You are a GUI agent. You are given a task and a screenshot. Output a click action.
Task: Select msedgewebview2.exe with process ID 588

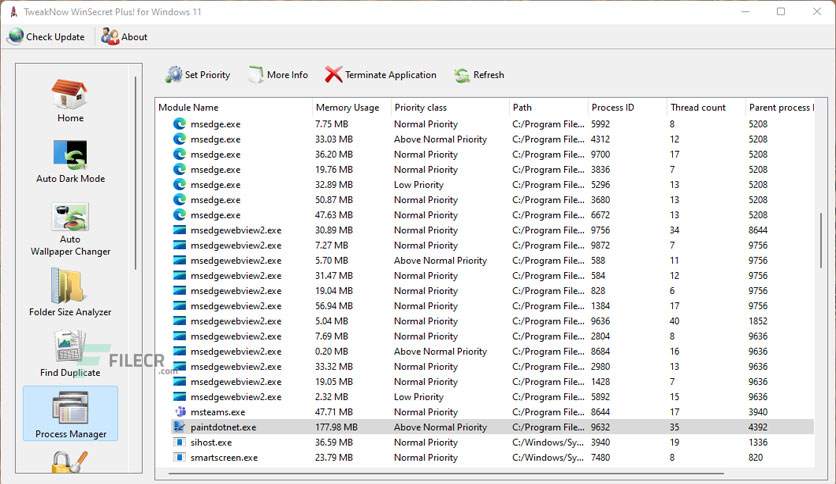tap(492, 260)
